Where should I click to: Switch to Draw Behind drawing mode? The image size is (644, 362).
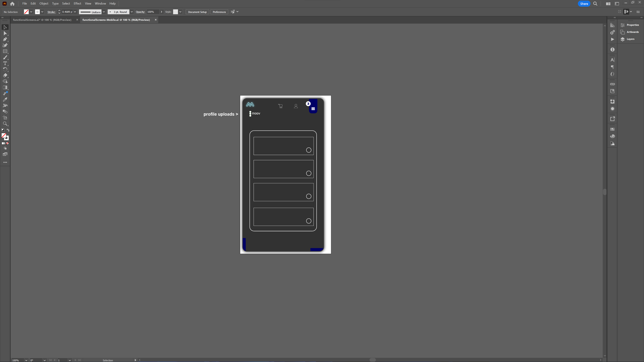[x=5, y=148]
